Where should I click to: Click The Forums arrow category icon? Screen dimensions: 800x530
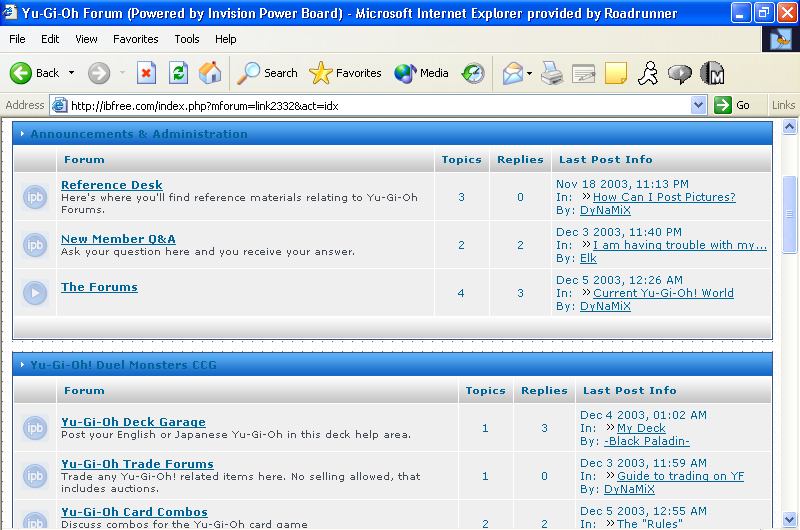[x=35, y=293]
